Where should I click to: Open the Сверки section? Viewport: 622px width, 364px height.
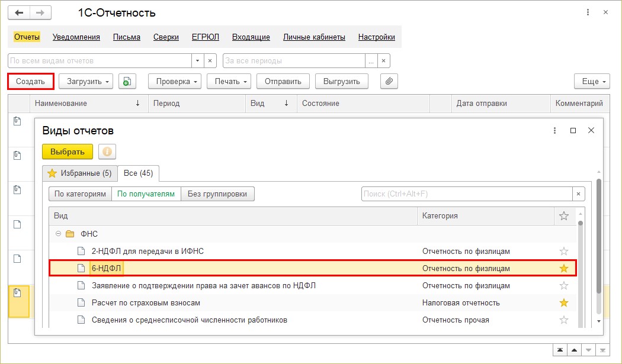click(x=166, y=37)
